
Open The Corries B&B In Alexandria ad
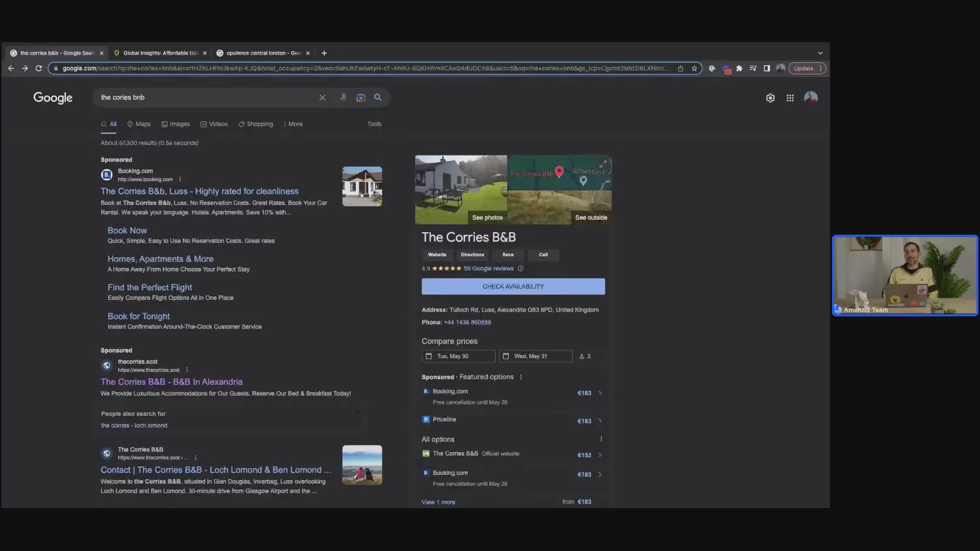[171, 382]
